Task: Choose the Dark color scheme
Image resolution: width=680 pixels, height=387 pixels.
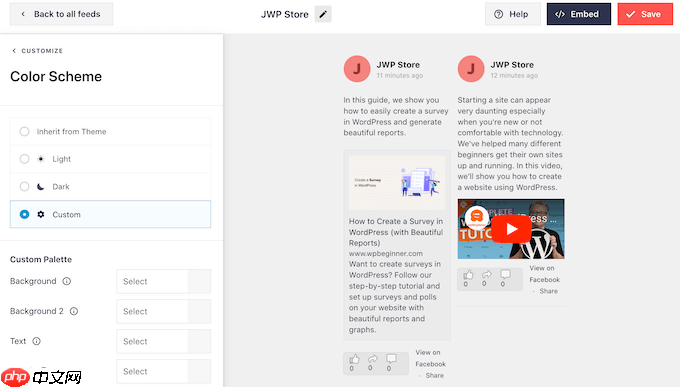Action: click(x=110, y=187)
